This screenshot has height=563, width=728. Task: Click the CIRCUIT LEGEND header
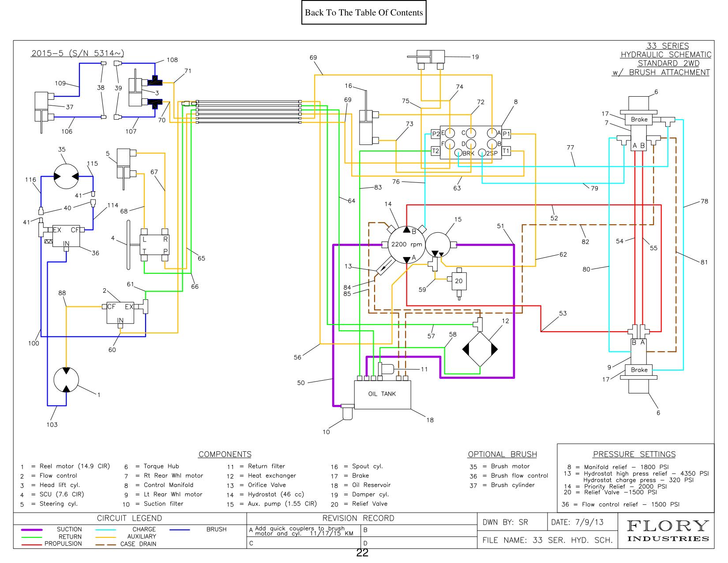pyautogui.click(x=129, y=518)
